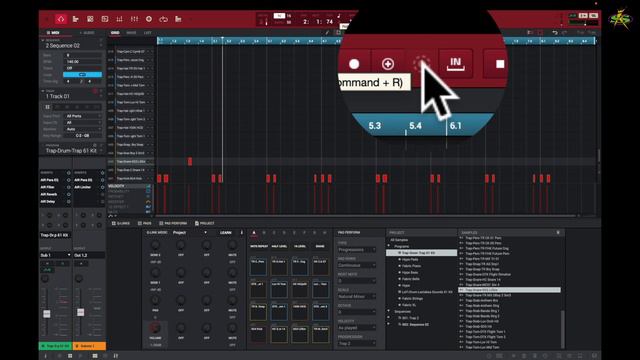Screen dimensions: 640x360
Task: Select the LIST view tab
Action: pos(147,33)
